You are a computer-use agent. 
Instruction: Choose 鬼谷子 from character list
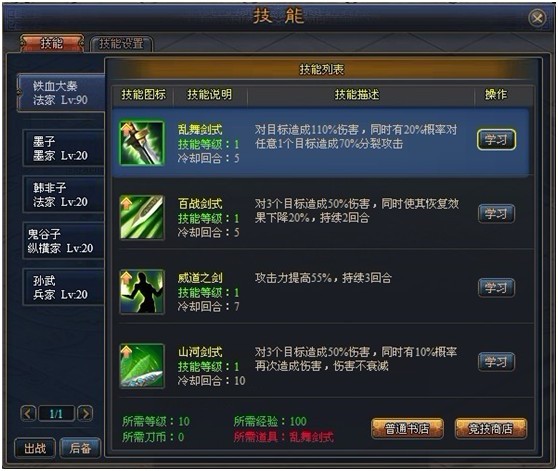coord(63,241)
